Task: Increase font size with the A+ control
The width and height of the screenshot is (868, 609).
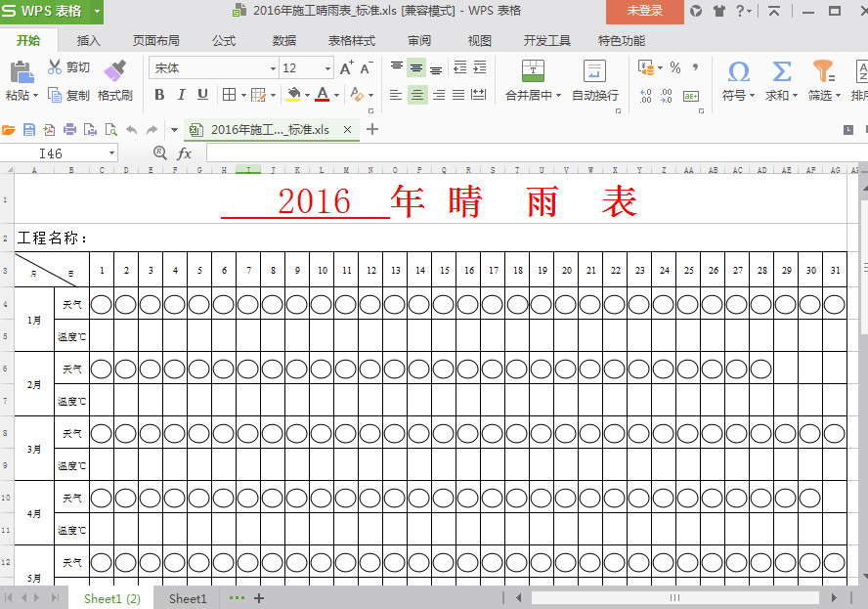Action: [x=344, y=67]
